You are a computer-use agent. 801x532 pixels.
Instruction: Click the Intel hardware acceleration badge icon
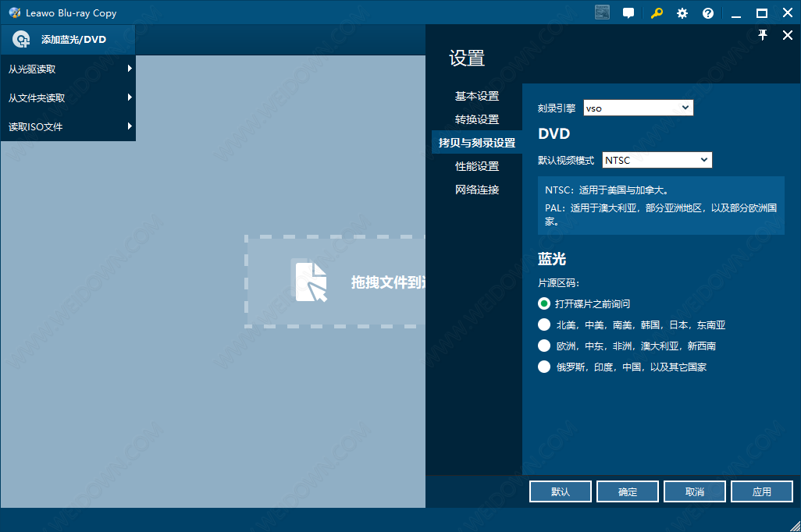pyautogui.click(x=602, y=12)
